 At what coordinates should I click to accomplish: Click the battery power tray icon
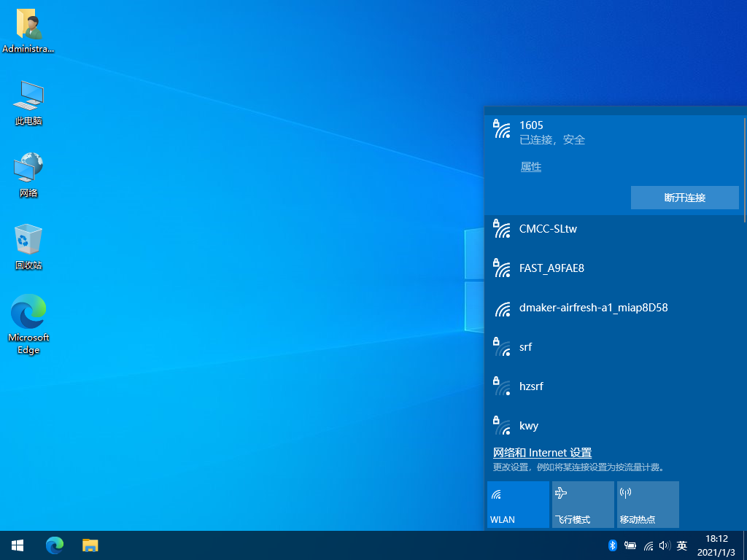(630, 545)
